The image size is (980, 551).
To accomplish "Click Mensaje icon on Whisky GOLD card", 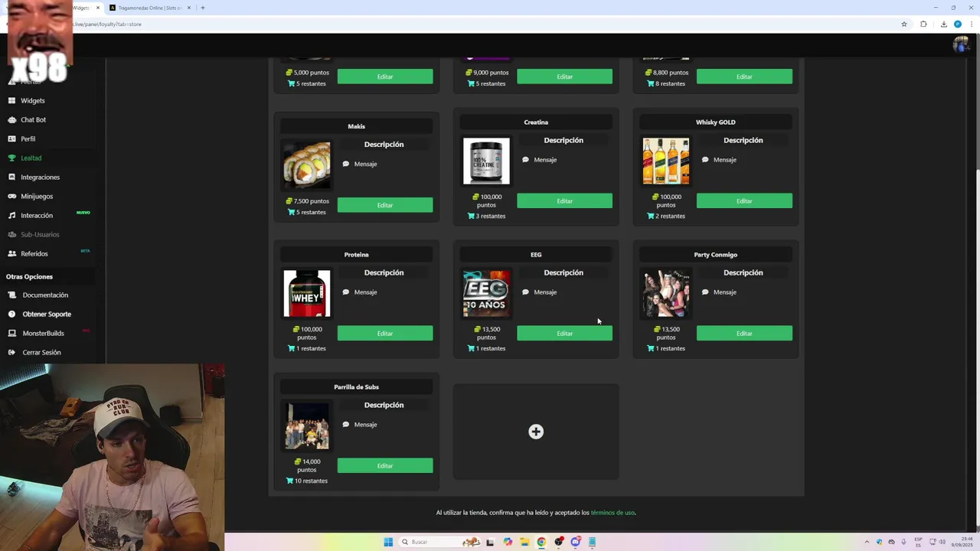I will click(x=705, y=160).
